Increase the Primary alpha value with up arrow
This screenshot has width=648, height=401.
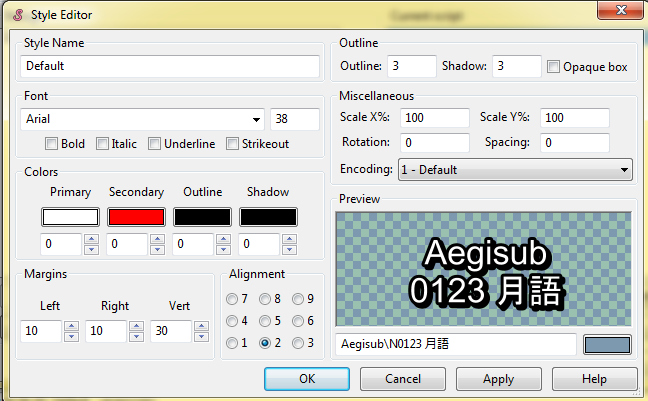pos(91,239)
